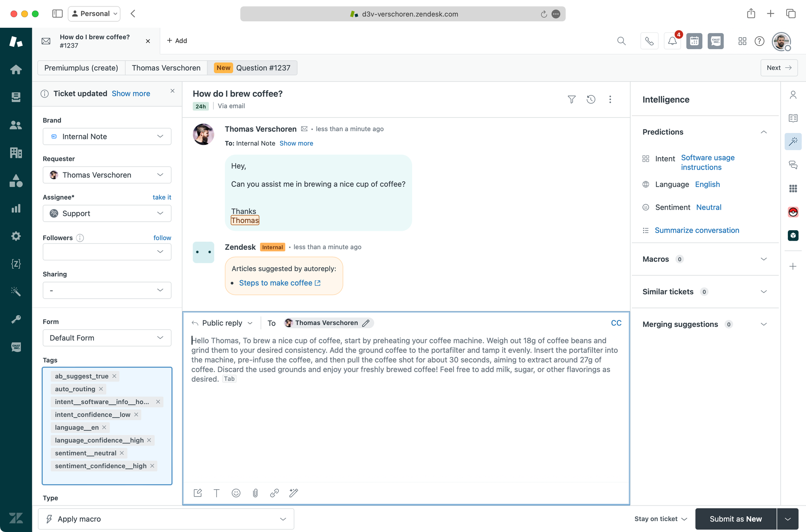Insert an emoji in the reply

pos(236,493)
